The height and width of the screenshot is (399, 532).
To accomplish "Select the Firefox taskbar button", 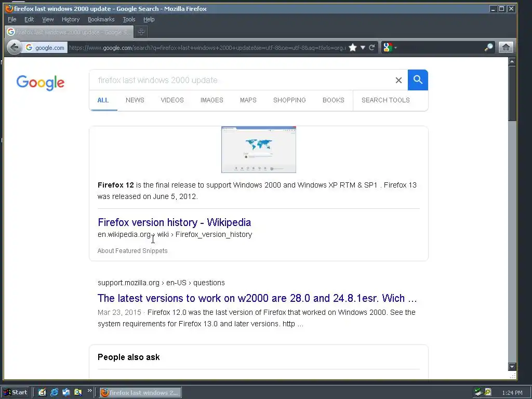I will coord(140,393).
